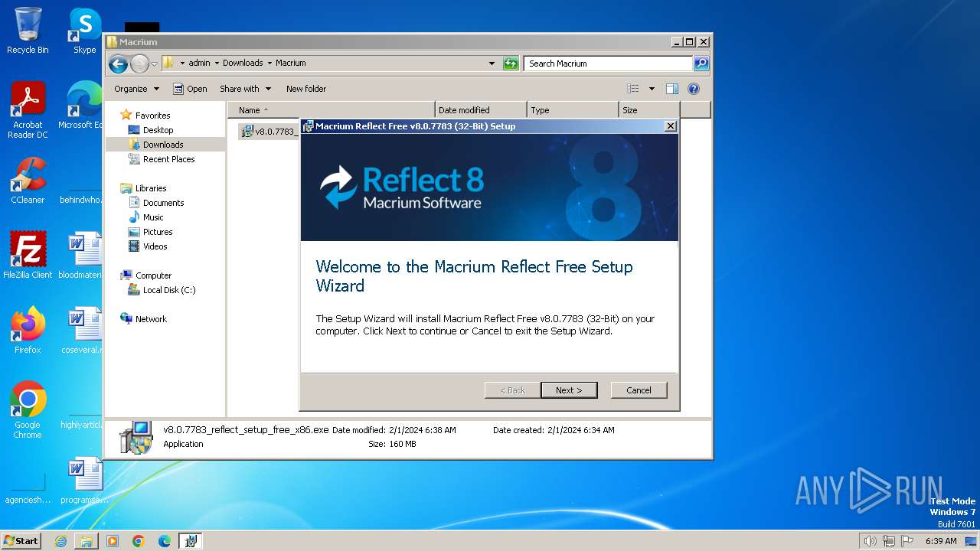The image size is (980, 551).
Task: Close the Macrium Reflect Setup dialog
Action: (x=670, y=126)
